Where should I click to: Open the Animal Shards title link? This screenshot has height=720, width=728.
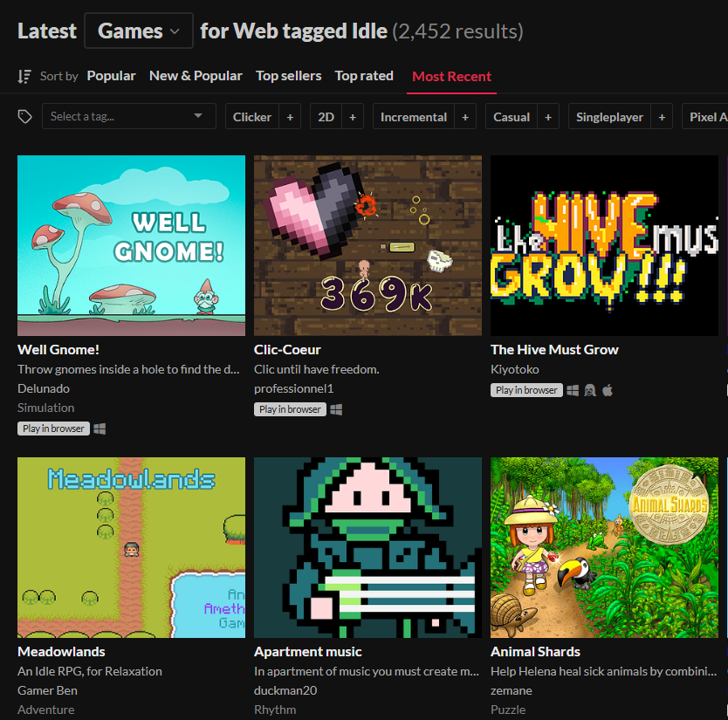(x=535, y=651)
